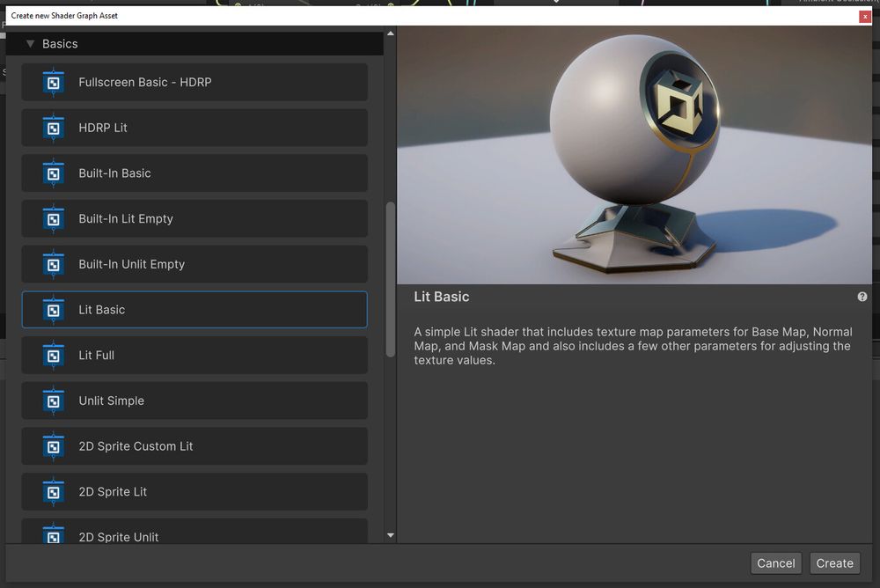Click the template list scroll down arrow
Viewport: 880px width, 588px height.
391,536
